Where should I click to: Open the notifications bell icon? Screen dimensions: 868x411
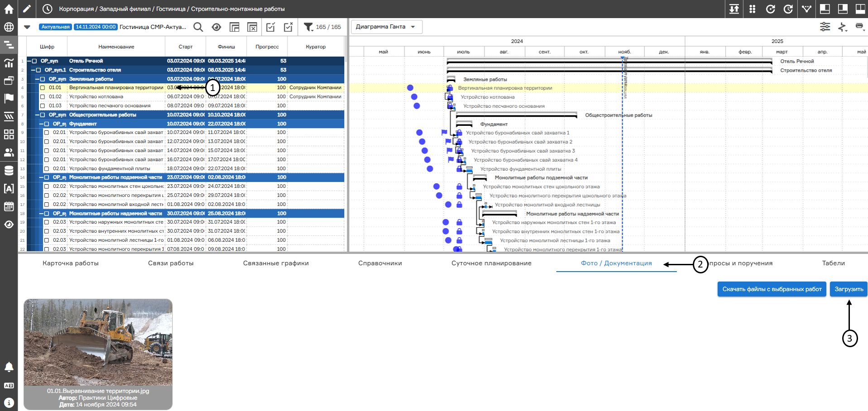coord(9,367)
